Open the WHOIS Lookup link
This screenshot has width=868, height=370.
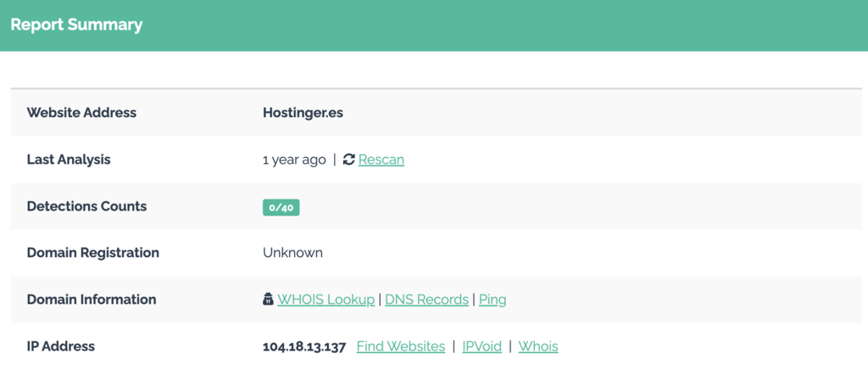point(325,300)
